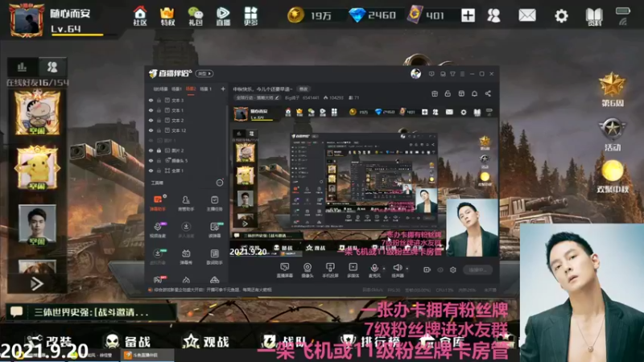The height and width of the screenshot is (362, 644).
Task: Add a new scene with plus button
Action: click(x=223, y=88)
